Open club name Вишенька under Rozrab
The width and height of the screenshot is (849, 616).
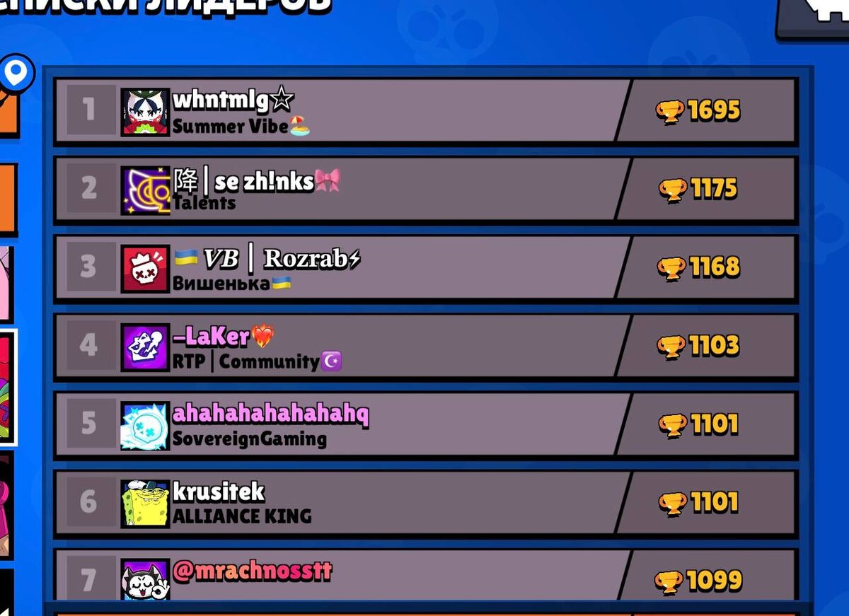click(221, 284)
